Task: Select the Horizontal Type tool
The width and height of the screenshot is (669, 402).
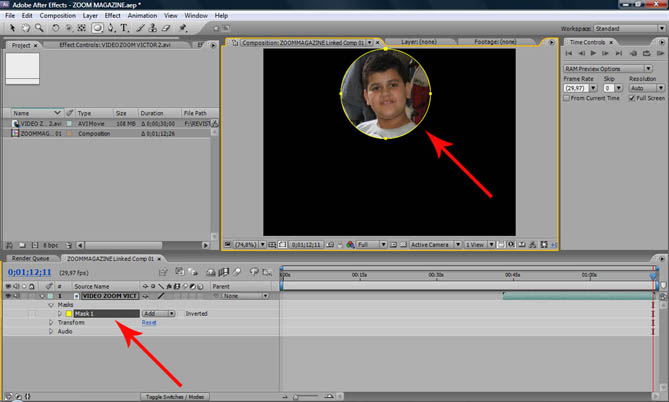Action: 122,28
